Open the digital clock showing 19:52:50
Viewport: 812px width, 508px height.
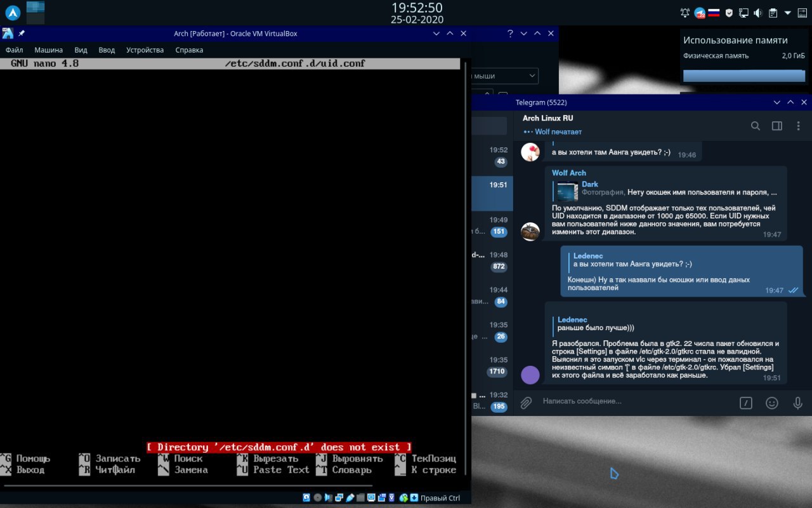click(417, 8)
